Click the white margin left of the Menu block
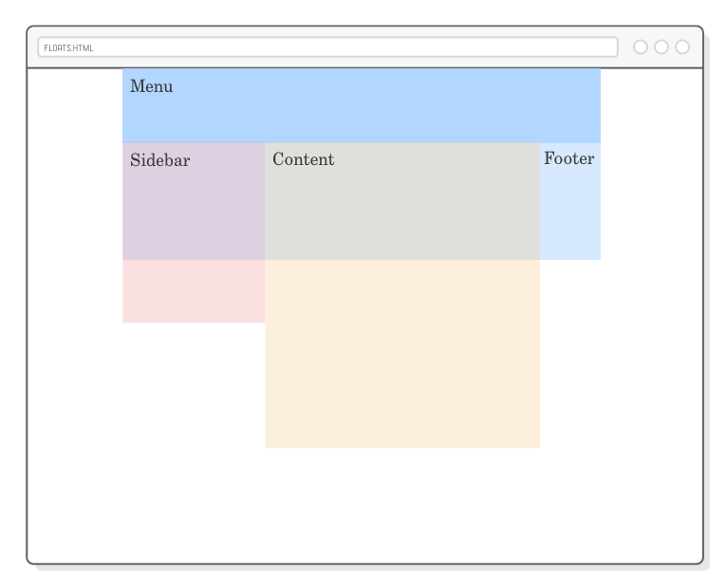The height and width of the screenshot is (588, 727). point(76,106)
